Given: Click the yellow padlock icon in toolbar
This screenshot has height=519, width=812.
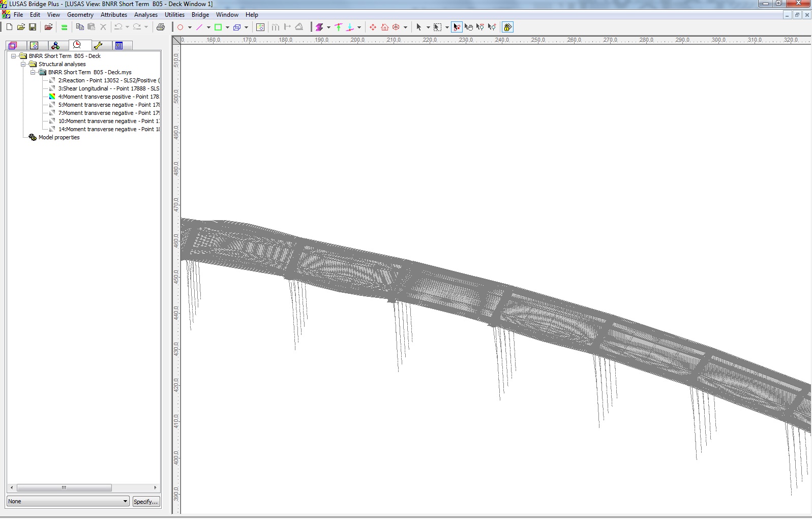Looking at the screenshot, I should pos(507,27).
